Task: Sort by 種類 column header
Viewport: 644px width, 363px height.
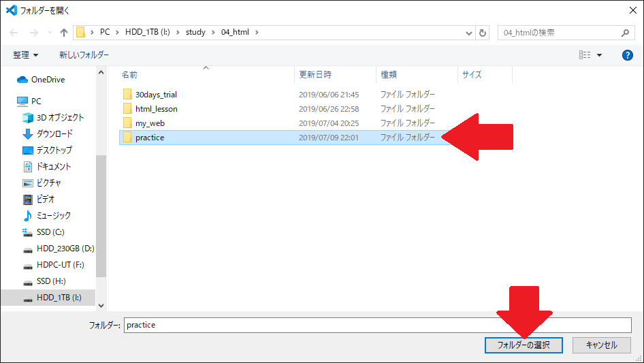Action: point(389,74)
